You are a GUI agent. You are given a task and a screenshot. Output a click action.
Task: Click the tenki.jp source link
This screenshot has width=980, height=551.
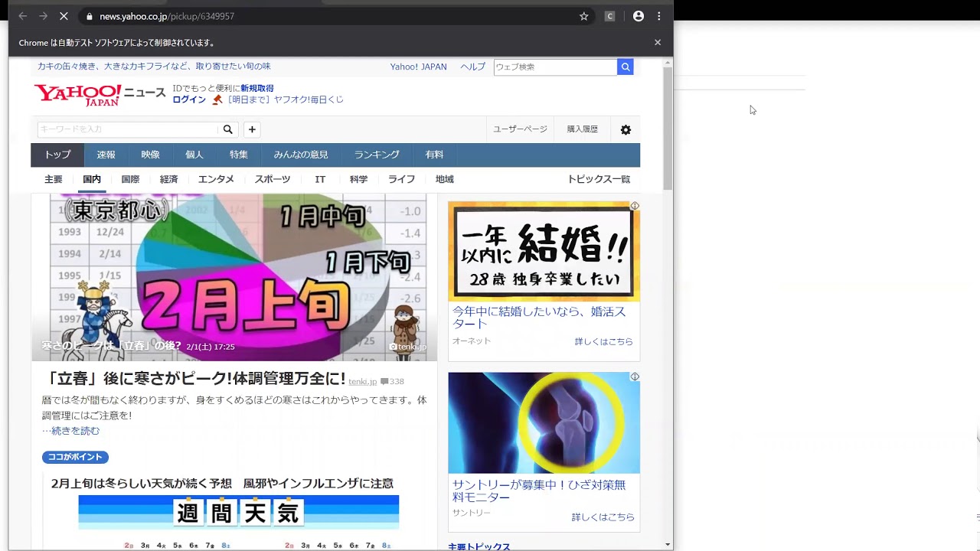click(363, 381)
